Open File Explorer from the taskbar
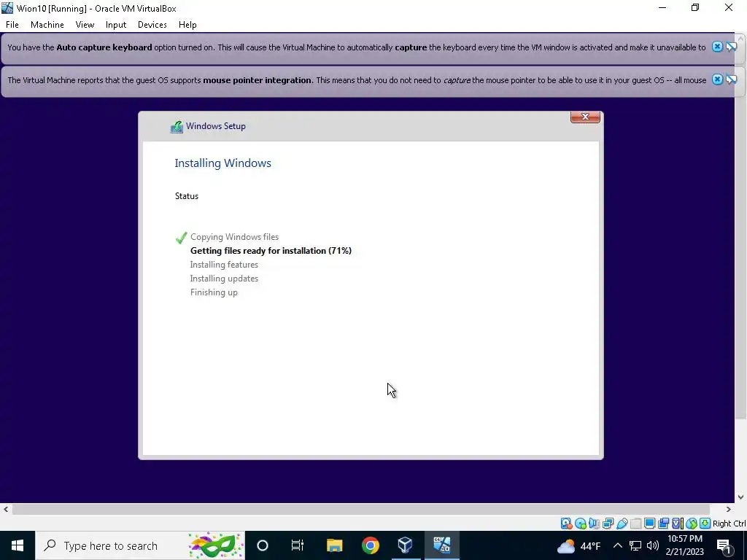 tap(334, 545)
